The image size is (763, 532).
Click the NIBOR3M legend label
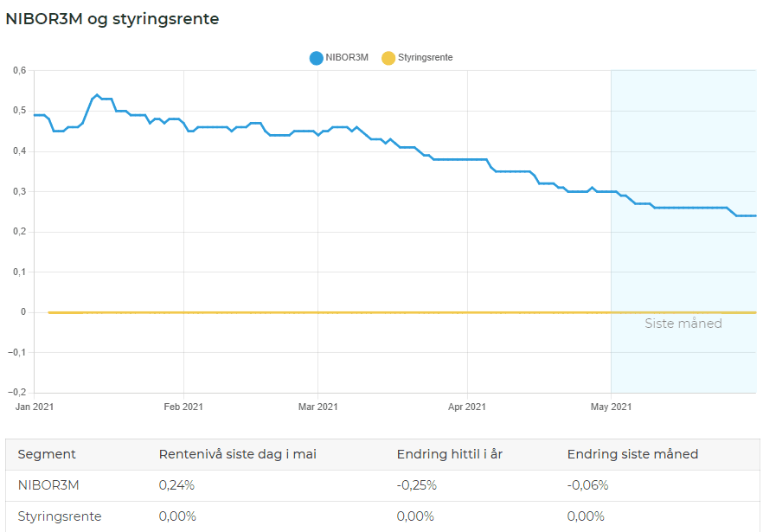click(347, 57)
